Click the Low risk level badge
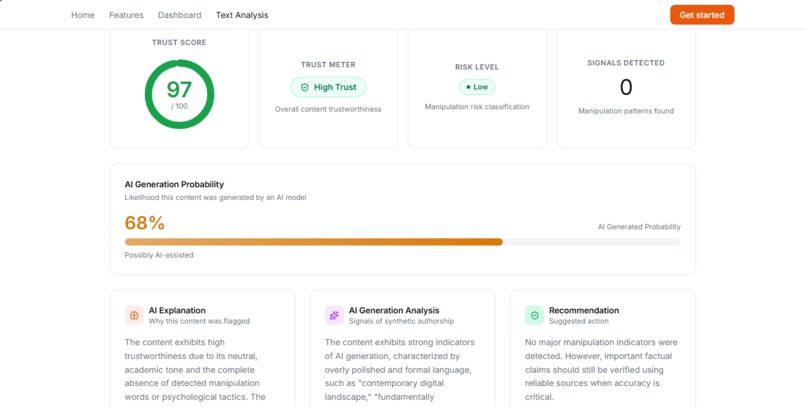This screenshot has height=407, width=806. [477, 87]
